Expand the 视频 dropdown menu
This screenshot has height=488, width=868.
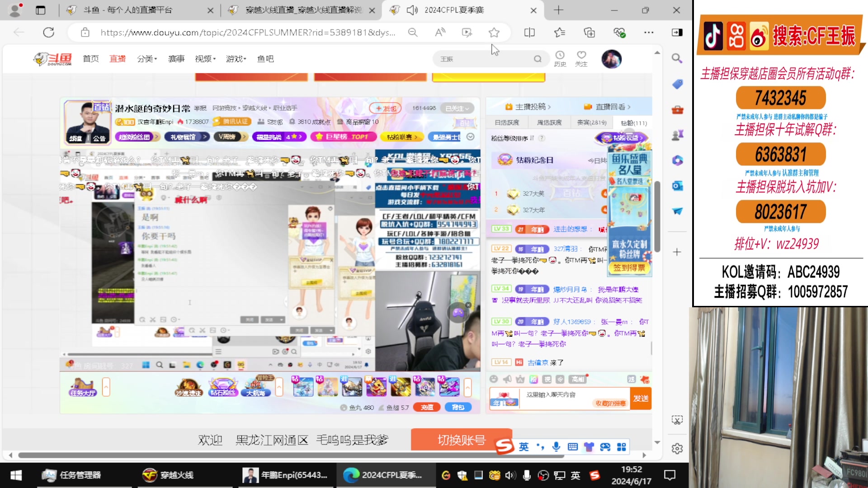[x=205, y=59]
